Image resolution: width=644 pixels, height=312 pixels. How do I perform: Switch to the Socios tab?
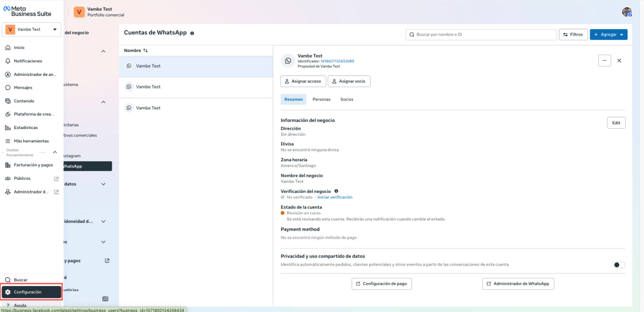click(347, 99)
